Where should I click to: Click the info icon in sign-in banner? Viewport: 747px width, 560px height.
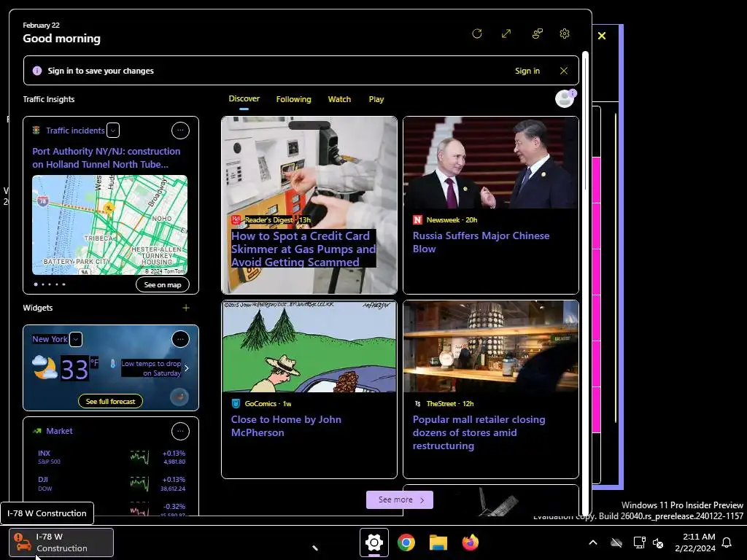click(36, 71)
